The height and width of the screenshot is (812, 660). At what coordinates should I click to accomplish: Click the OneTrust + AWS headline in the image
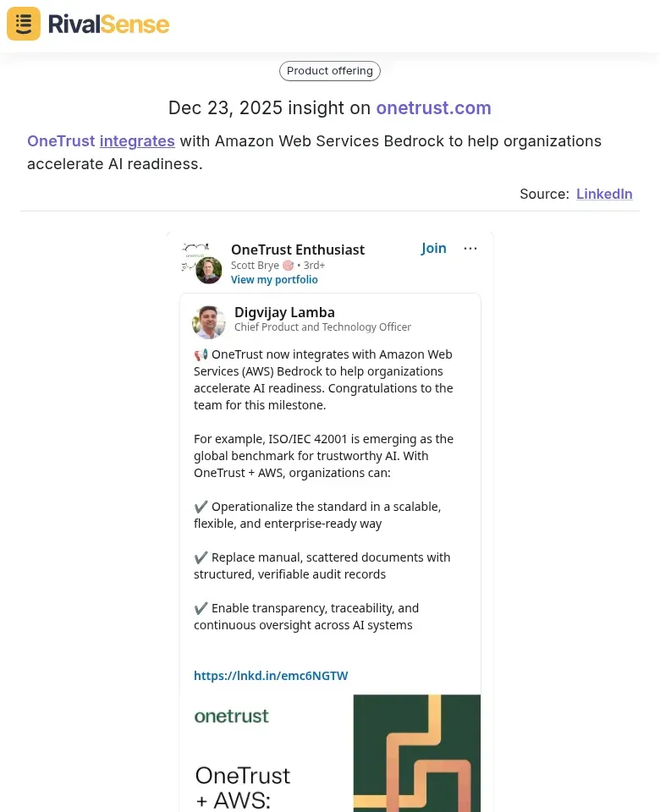click(x=243, y=785)
